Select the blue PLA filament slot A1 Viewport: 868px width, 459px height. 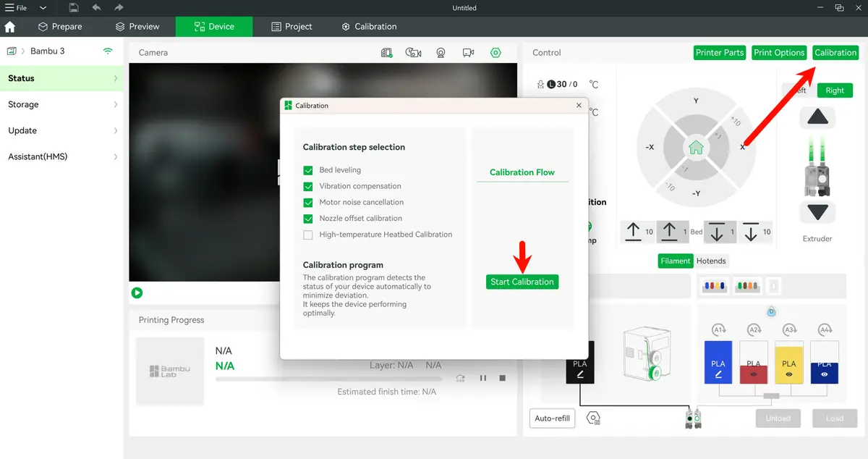pos(718,362)
